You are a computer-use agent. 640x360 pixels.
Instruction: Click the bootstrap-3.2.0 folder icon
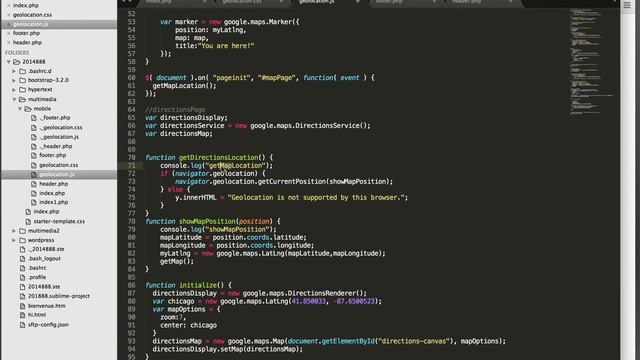click(22, 80)
